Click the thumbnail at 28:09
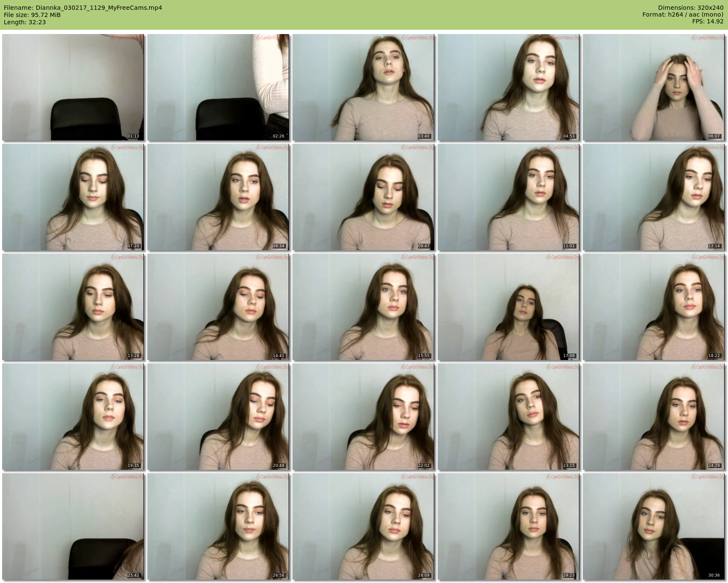Screen dimensions: 728x583 [x=363, y=526]
